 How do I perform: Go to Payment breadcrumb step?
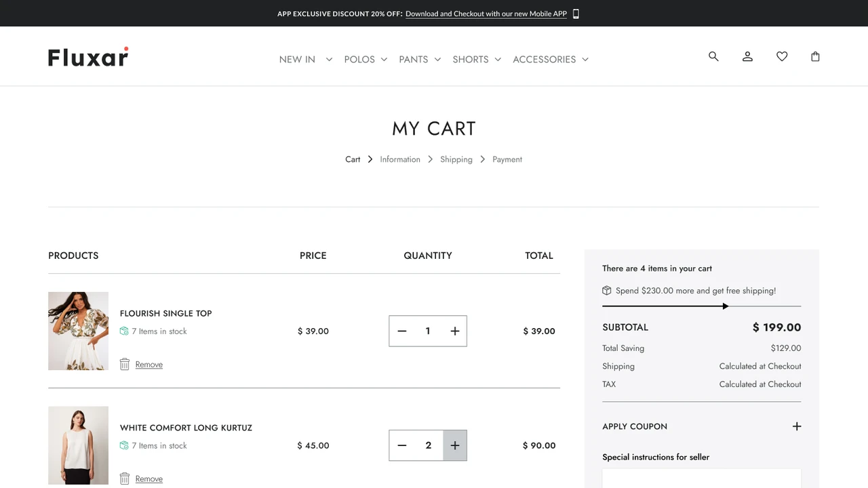click(507, 159)
